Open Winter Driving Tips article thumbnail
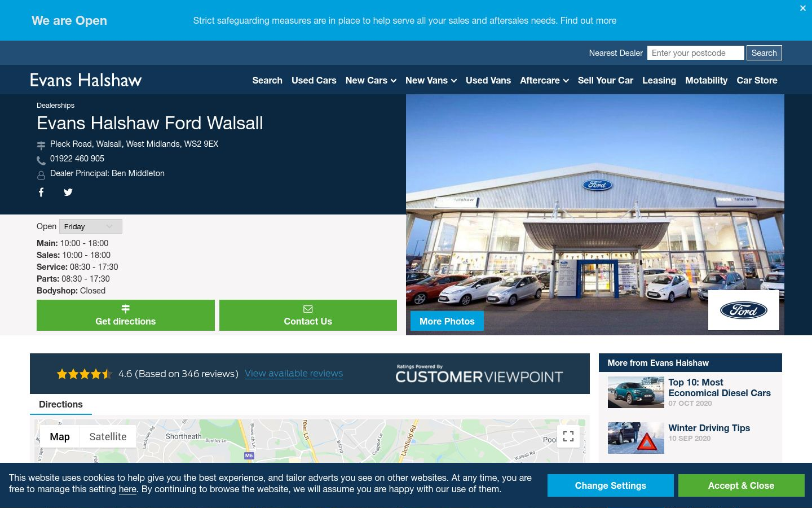Image resolution: width=812 pixels, height=508 pixels. 636,438
